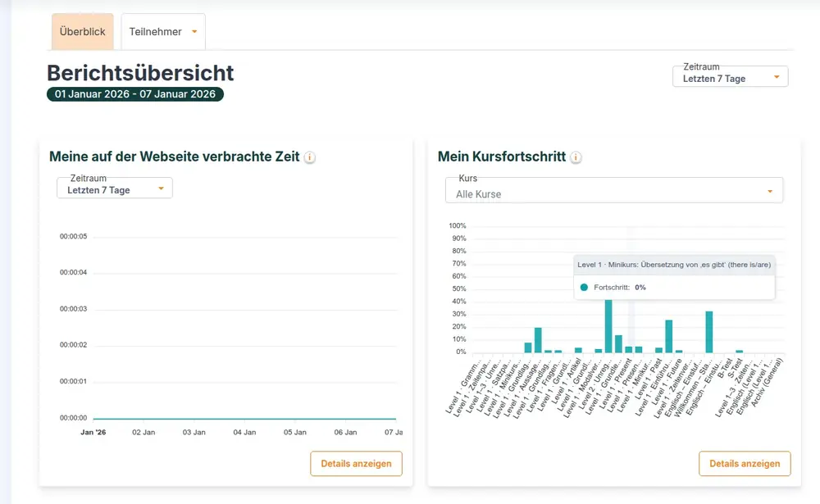Switch to the Überblick tab
The image size is (820, 504).
coord(82,32)
